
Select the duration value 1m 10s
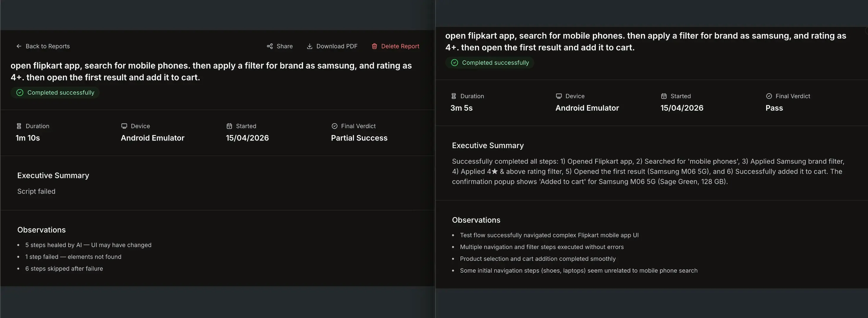point(28,138)
